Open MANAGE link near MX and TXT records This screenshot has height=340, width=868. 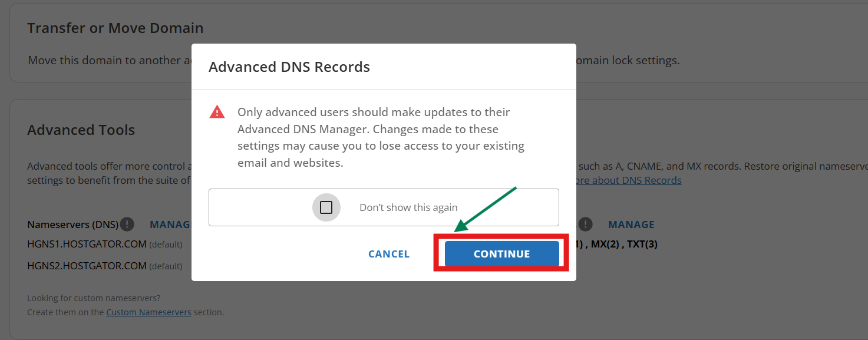pyautogui.click(x=631, y=225)
